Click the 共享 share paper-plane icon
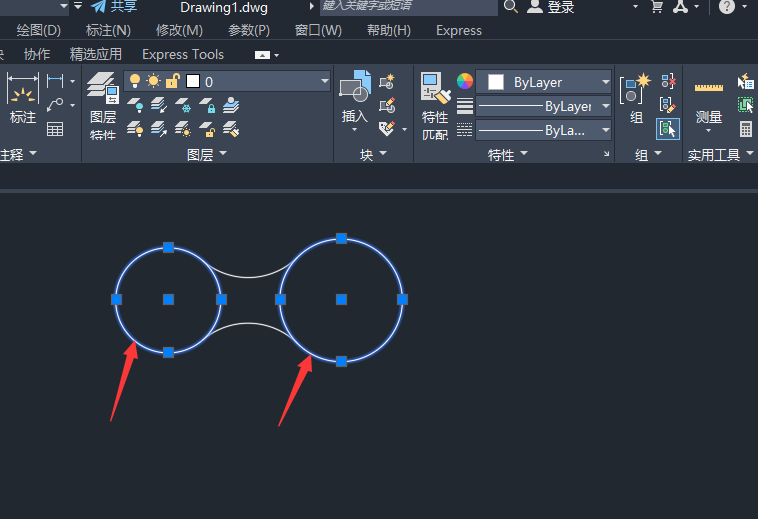This screenshot has width=758, height=519. (99, 6)
